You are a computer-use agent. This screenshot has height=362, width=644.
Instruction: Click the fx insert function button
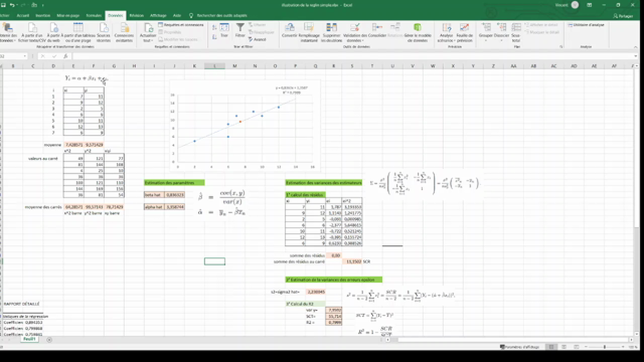[x=65, y=56]
